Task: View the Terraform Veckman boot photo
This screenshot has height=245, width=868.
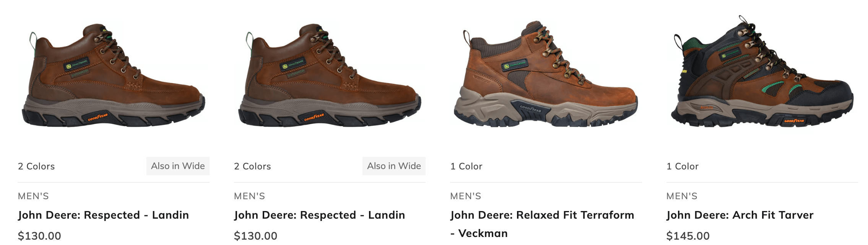Action: pos(546,75)
